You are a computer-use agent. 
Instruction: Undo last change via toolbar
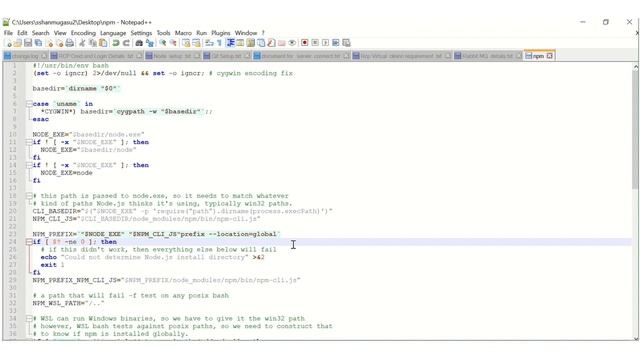(116, 43)
